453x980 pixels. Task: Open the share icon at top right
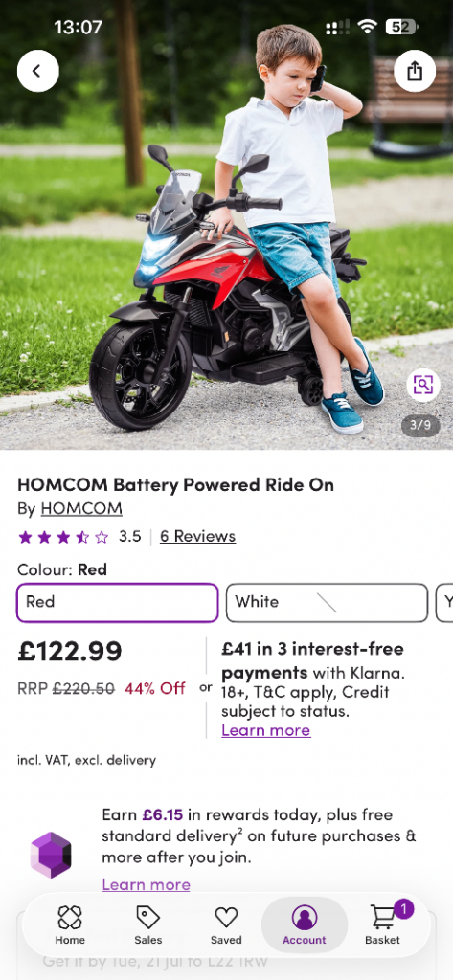[x=415, y=71]
